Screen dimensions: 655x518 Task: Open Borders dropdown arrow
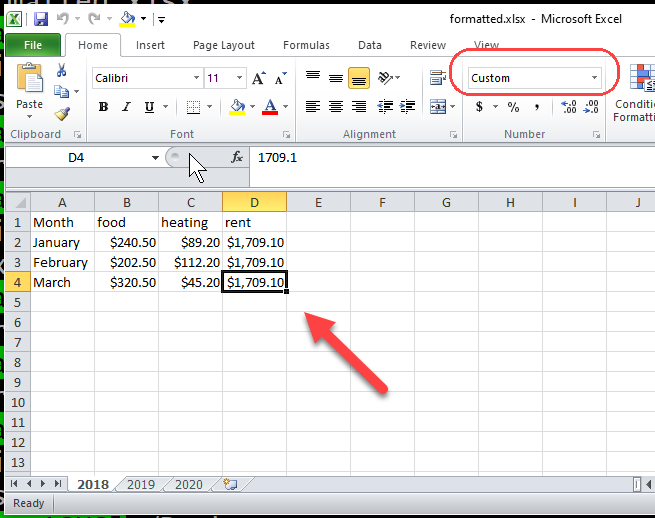(x=209, y=107)
